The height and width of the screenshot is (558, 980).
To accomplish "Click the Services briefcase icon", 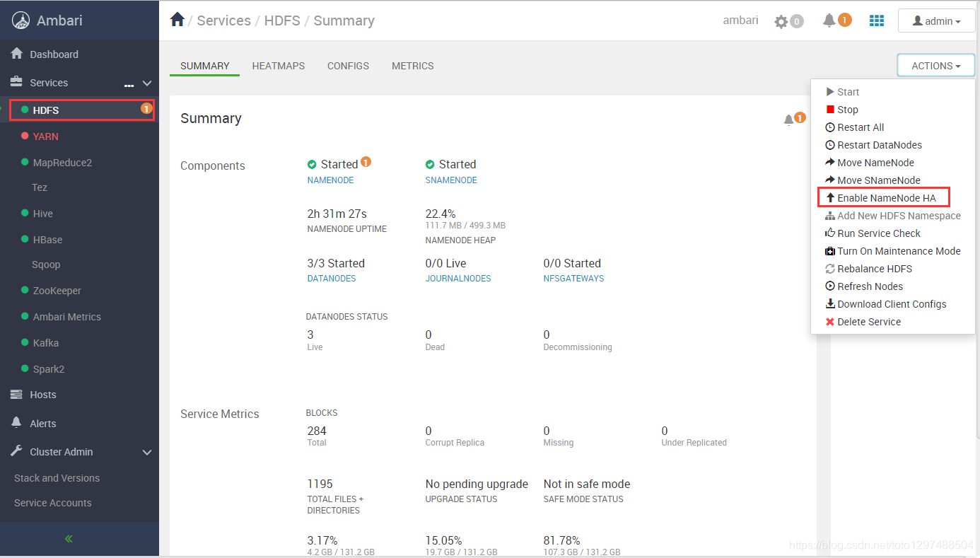I will [x=16, y=82].
